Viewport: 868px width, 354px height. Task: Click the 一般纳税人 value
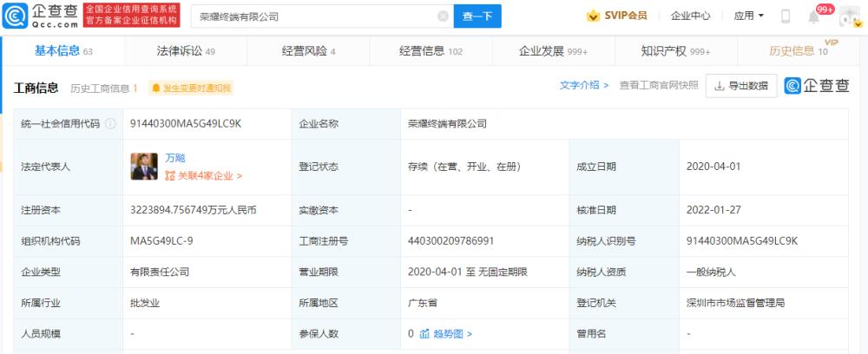point(711,272)
